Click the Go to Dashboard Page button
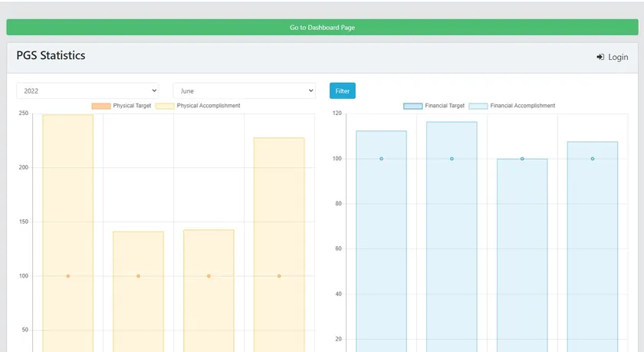644x352 pixels. point(322,27)
